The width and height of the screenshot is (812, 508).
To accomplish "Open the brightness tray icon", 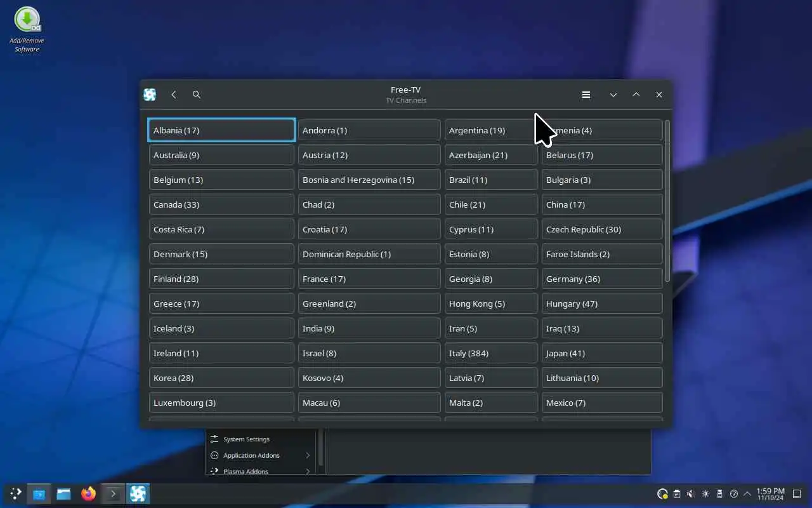I will tap(705, 493).
